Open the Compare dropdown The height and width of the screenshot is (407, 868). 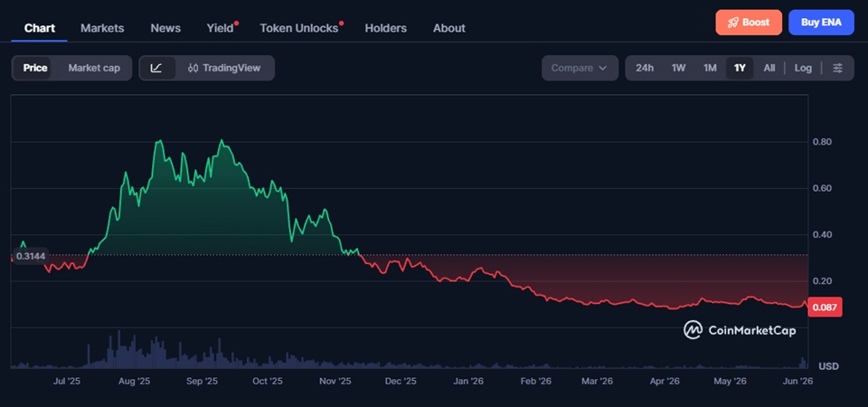tap(580, 68)
